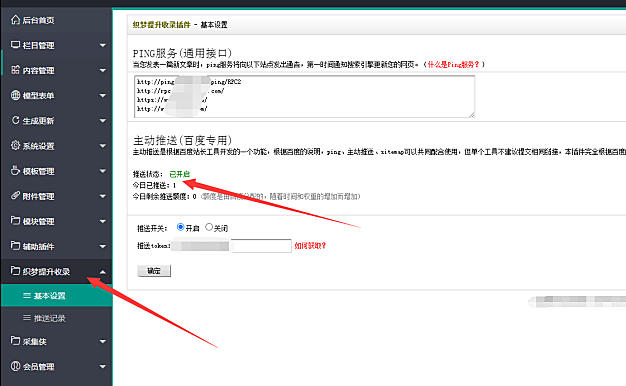
Task: Click the grid icon beside 内容管理
Action: pos(15,70)
